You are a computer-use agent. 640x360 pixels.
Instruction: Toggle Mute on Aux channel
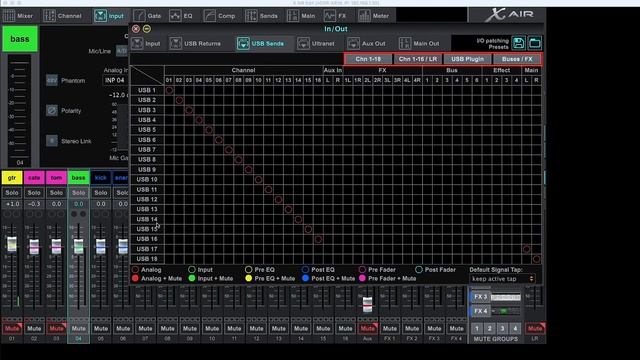click(x=367, y=329)
